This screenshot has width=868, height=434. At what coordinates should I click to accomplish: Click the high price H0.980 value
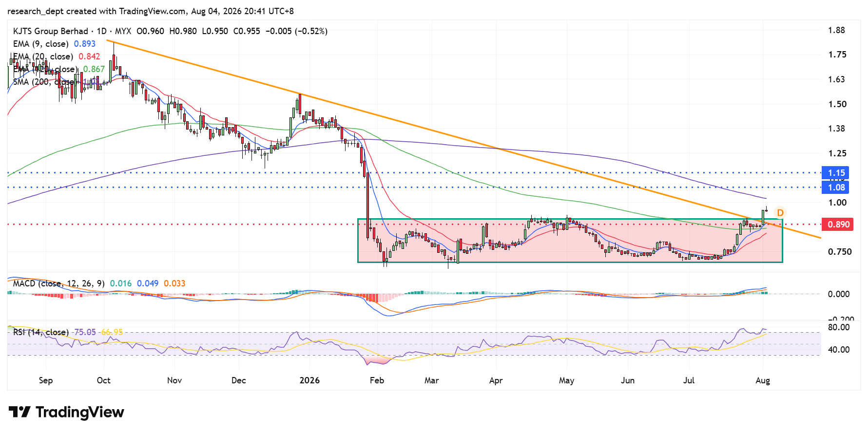coord(183,31)
